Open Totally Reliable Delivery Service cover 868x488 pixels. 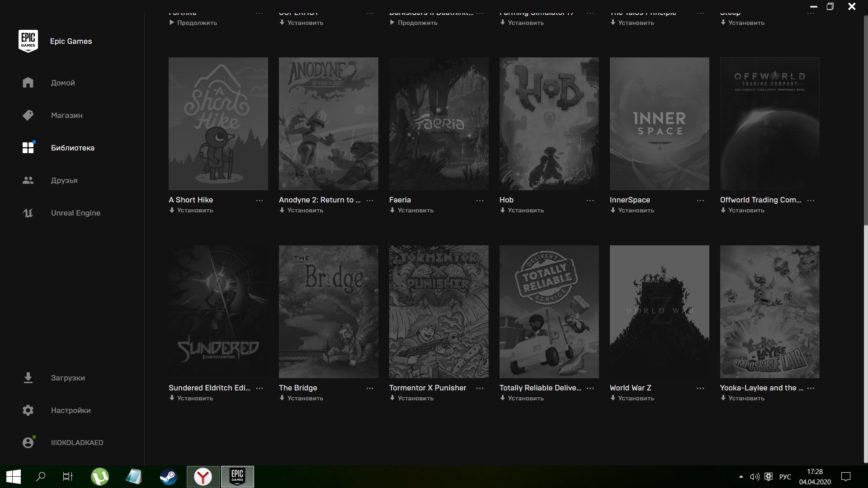(x=549, y=312)
